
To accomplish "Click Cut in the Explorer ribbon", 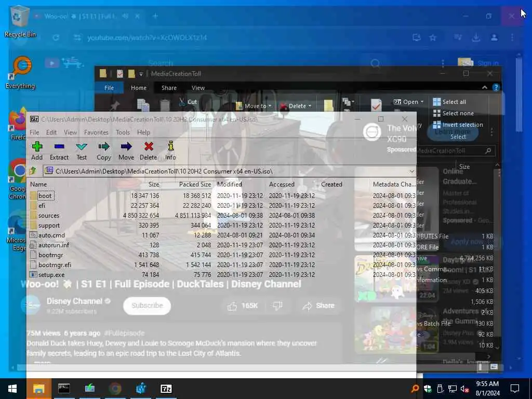I will point(188,102).
